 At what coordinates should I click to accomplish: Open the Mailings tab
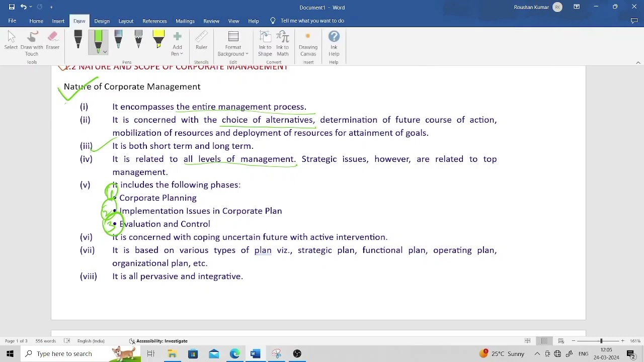click(185, 21)
